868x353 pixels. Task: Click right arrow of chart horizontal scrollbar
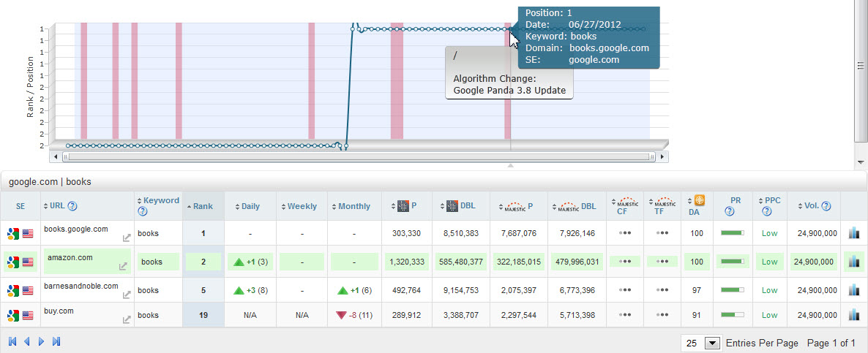point(662,156)
